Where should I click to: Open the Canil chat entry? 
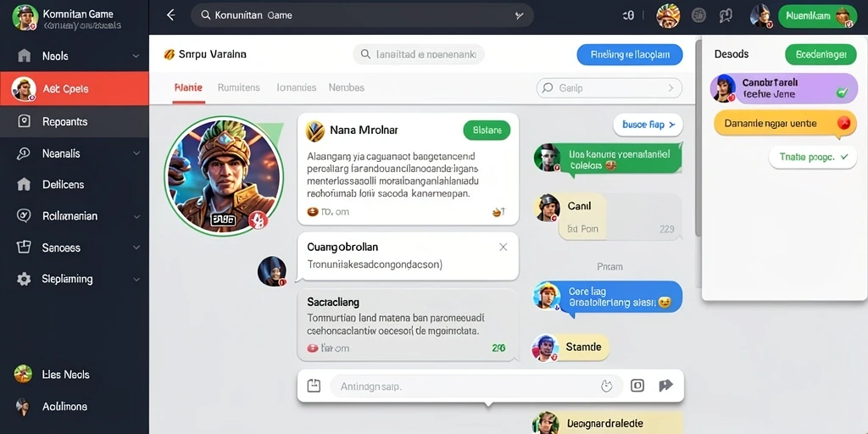(x=607, y=216)
